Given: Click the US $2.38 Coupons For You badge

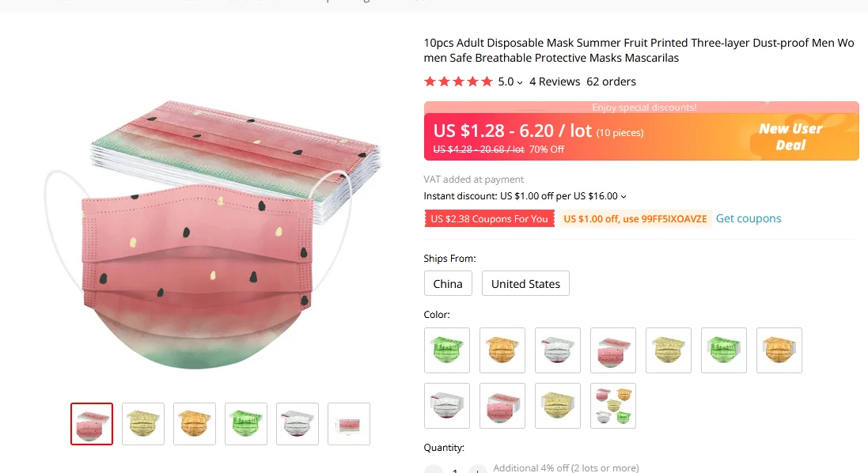Looking at the screenshot, I should pos(489,219).
